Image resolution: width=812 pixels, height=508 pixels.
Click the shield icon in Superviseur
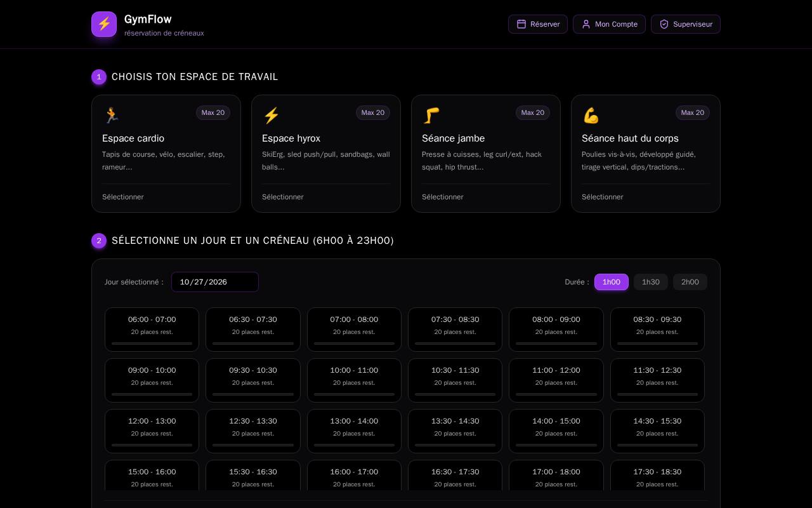664,24
